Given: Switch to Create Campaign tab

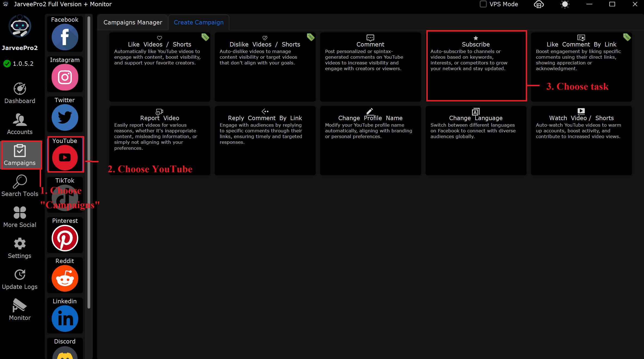Looking at the screenshot, I should [x=199, y=22].
